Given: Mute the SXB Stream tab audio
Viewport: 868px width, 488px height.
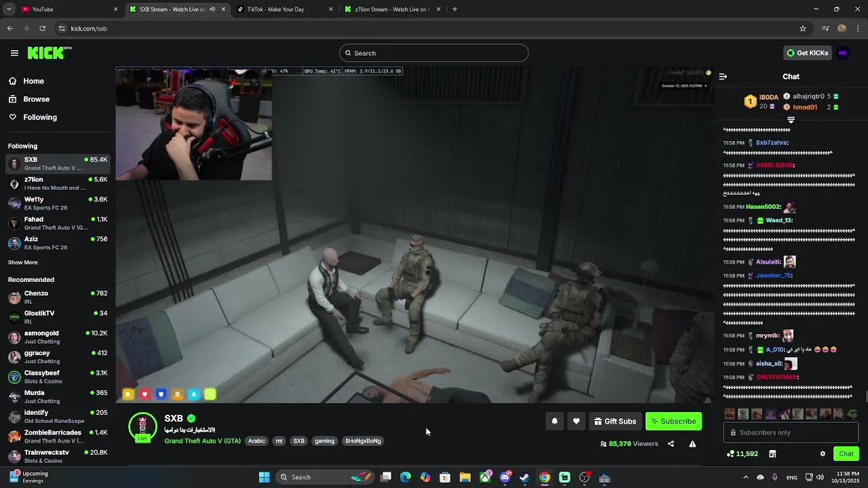Looking at the screenshot, I should [212, 9].
